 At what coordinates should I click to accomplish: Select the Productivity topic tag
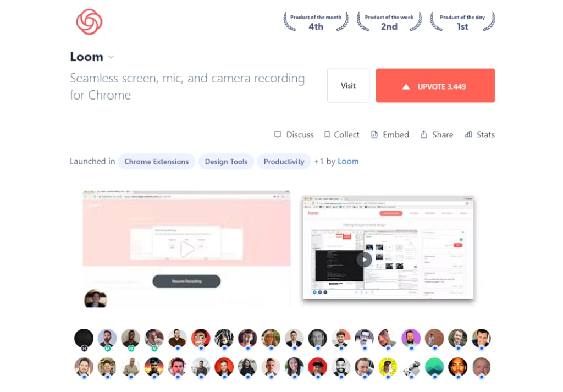[x=284, y=162]
